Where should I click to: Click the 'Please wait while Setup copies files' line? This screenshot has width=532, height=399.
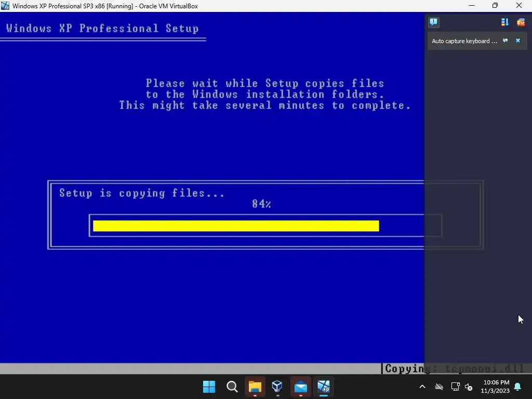click(x=265, y=83)
